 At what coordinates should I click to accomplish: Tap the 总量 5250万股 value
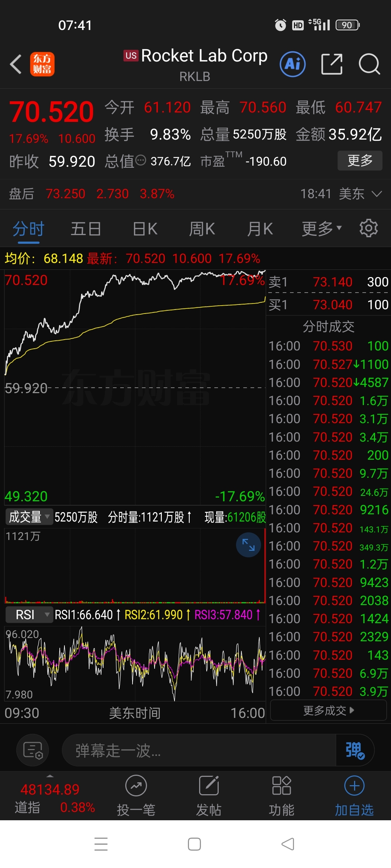(260, 134)
